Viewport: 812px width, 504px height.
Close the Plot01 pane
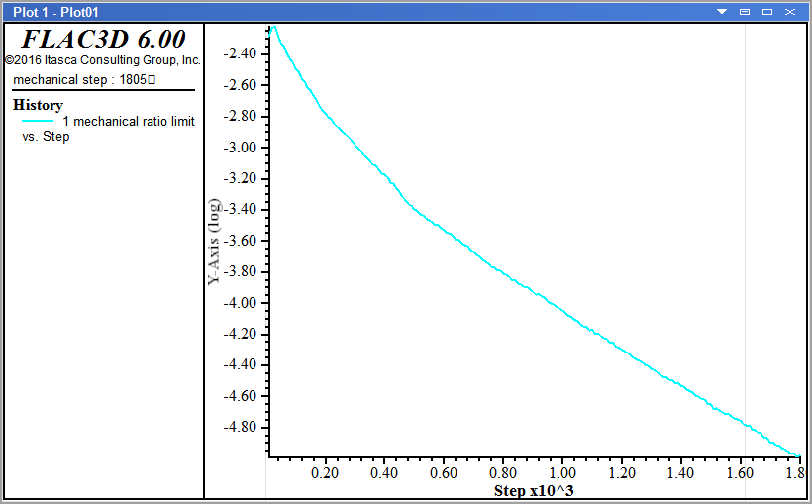click(x=790, y=12)
